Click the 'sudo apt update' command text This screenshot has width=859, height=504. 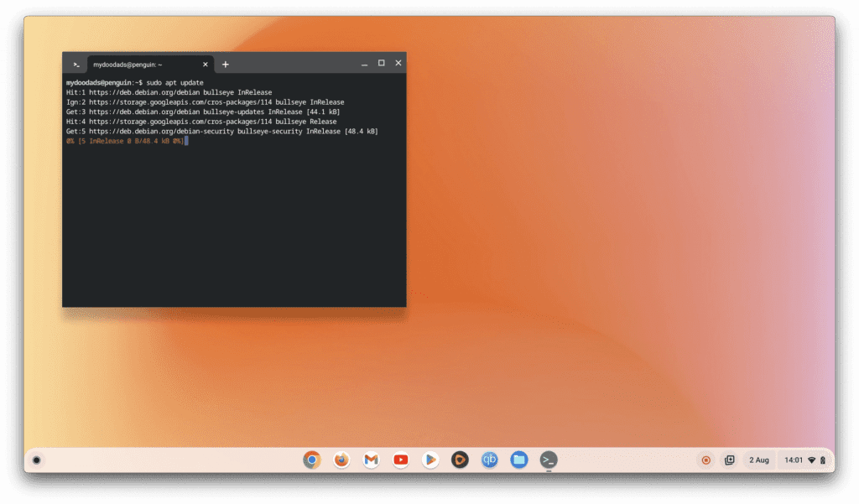point(174,83)
